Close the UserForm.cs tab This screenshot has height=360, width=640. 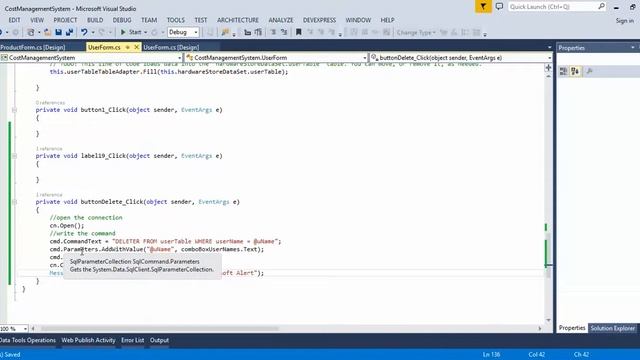[x=136, y=47]
